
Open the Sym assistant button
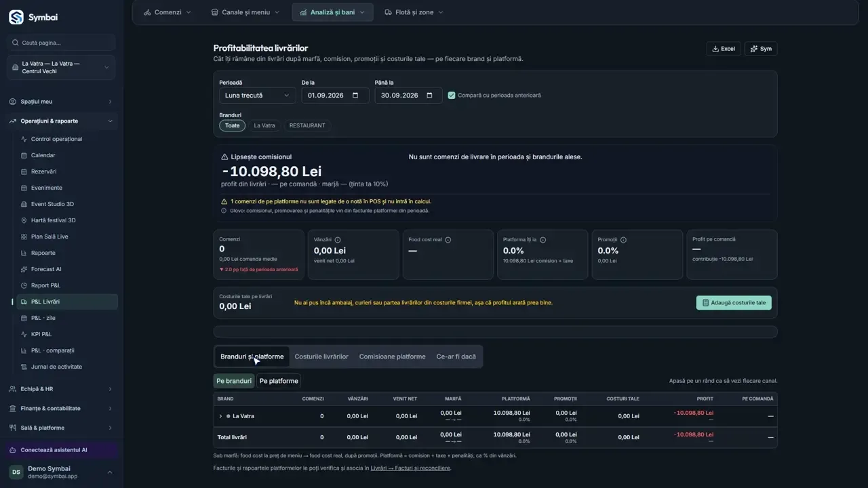pyautogui.click(x=761, y=49)
